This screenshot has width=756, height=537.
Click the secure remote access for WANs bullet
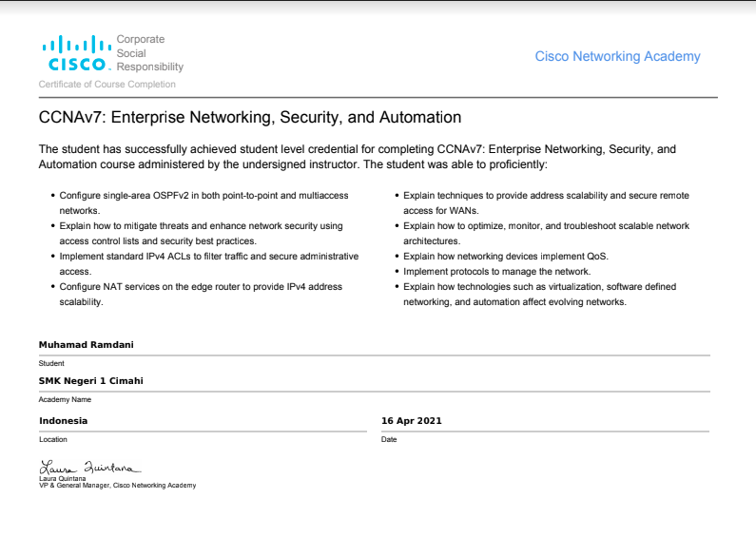546,202
